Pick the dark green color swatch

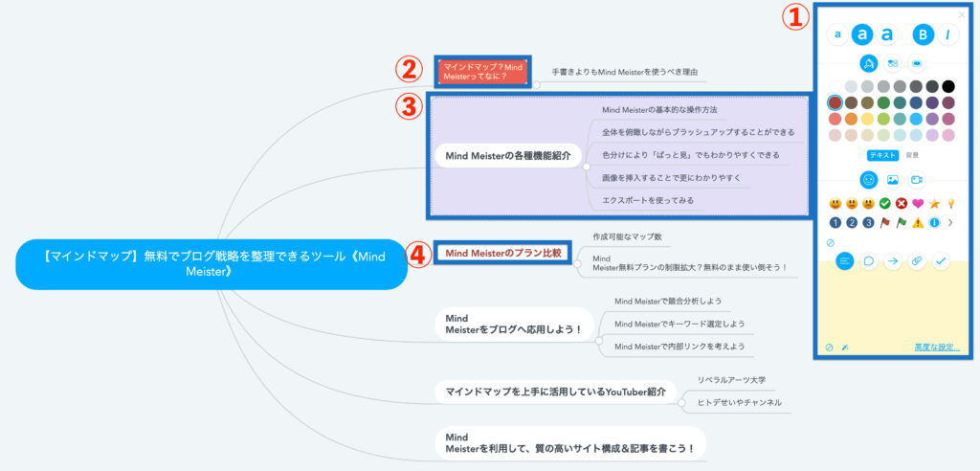[883, 102]
